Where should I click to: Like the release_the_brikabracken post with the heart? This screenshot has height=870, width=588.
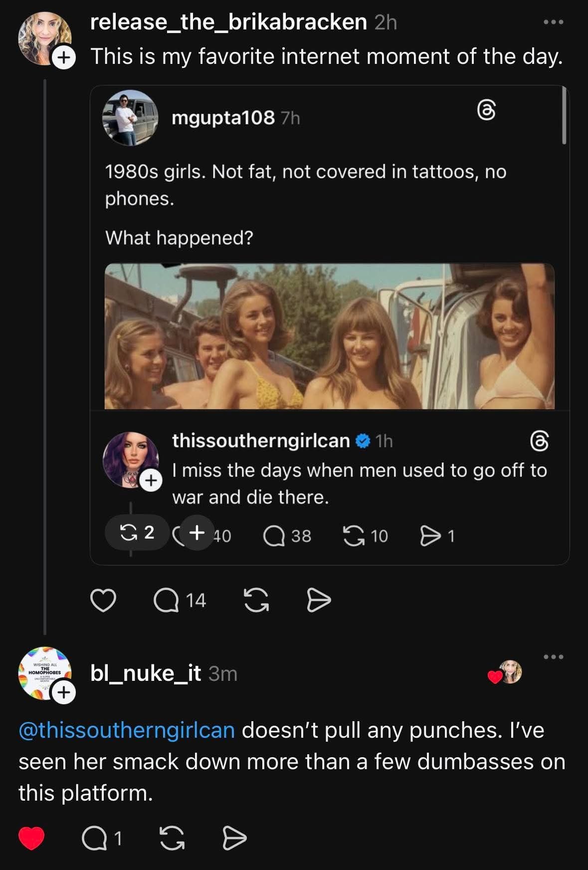[103, 600]
